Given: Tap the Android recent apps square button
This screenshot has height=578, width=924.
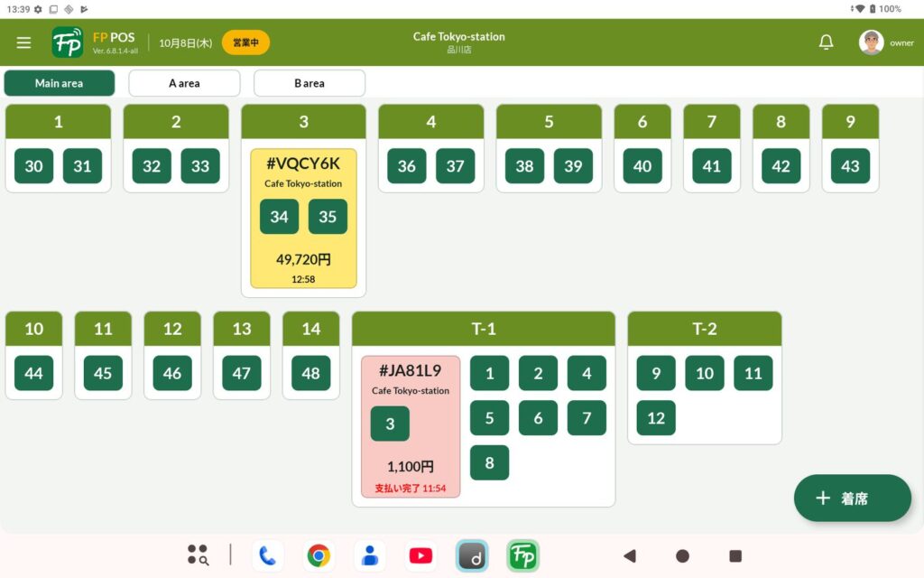Looking at the screenshot, I should click(735, 555).
